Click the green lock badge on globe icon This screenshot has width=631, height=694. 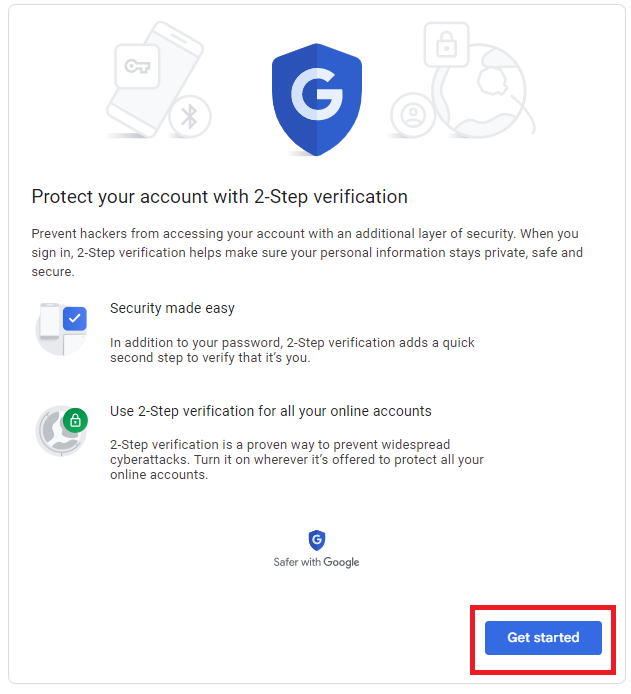(x=75, y=420)
